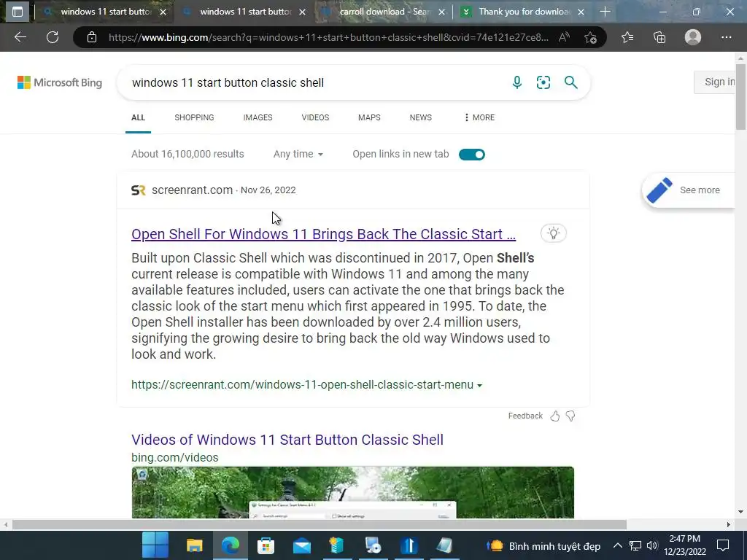Switch to the IMAGES tab
Image resolution: width=747 pixels, height=560 pixels.
(258, 117)
